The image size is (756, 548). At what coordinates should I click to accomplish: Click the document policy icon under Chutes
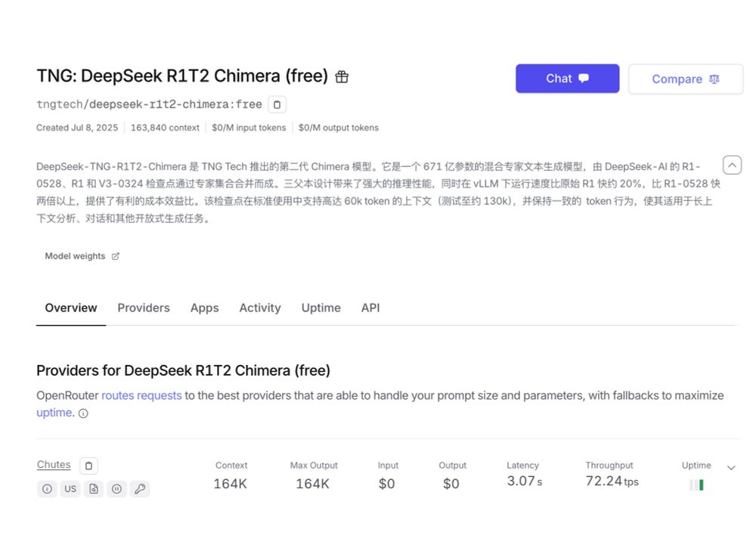pyautogui.click(x=94, y=489)
